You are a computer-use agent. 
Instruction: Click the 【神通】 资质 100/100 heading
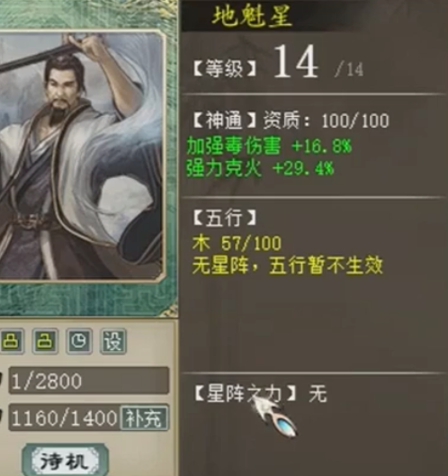pyautogui.click(x=291, y=121)
